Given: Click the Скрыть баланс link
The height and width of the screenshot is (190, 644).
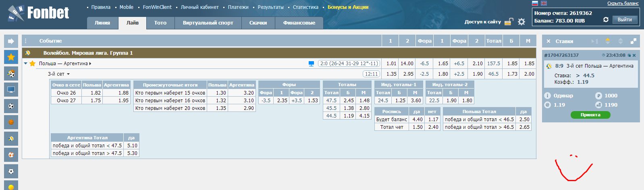Looking at the screenshot, I should (623, 3).
